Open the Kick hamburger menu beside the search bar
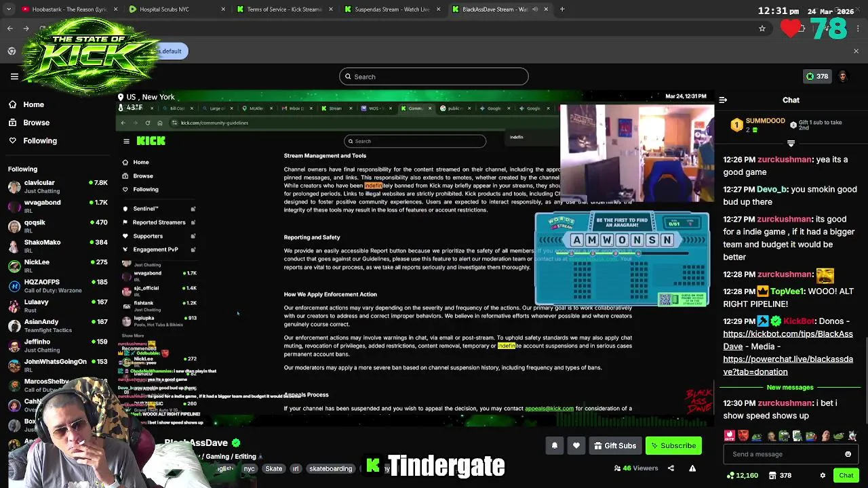This screenshot has height=488, width=868. (14, 77)
